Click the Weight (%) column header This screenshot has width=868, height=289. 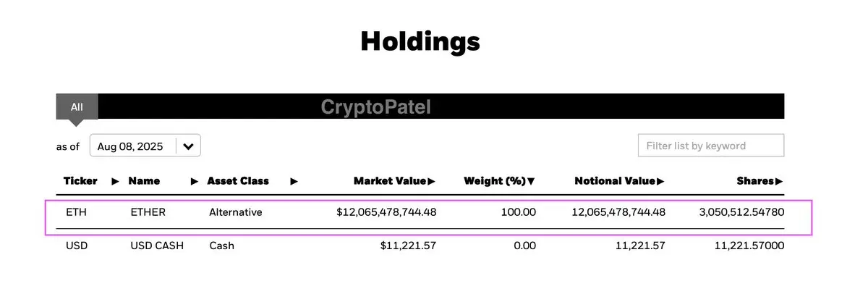pyautogui.click(x=495, y=181)
